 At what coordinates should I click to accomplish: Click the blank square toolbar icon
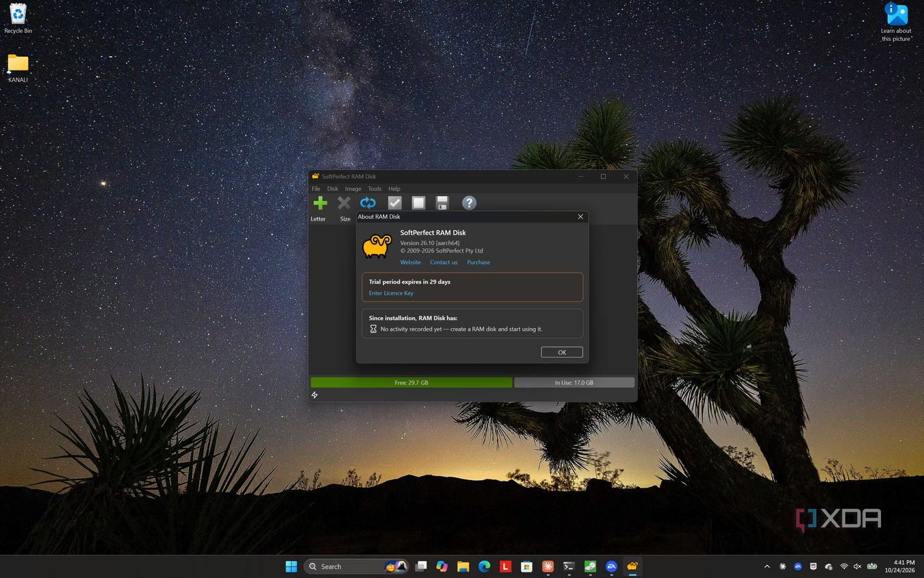pos(418,203)
